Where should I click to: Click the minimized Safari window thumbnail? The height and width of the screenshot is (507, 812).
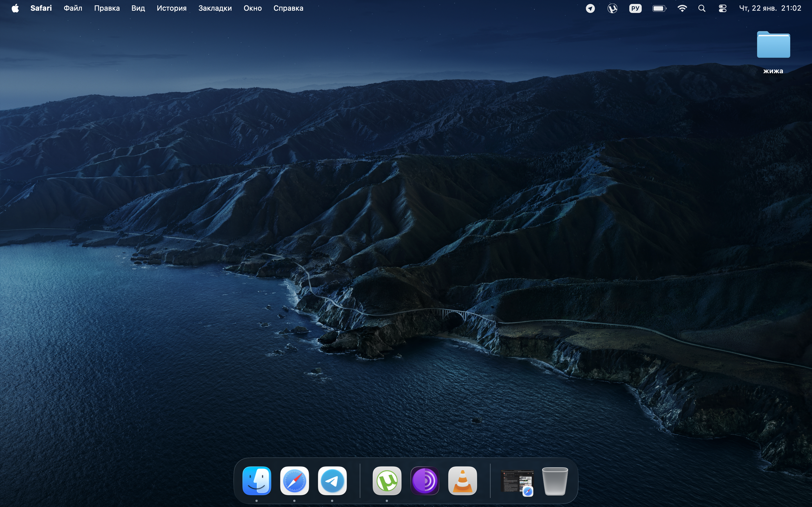pyautogui.click(x=517, y=482)
